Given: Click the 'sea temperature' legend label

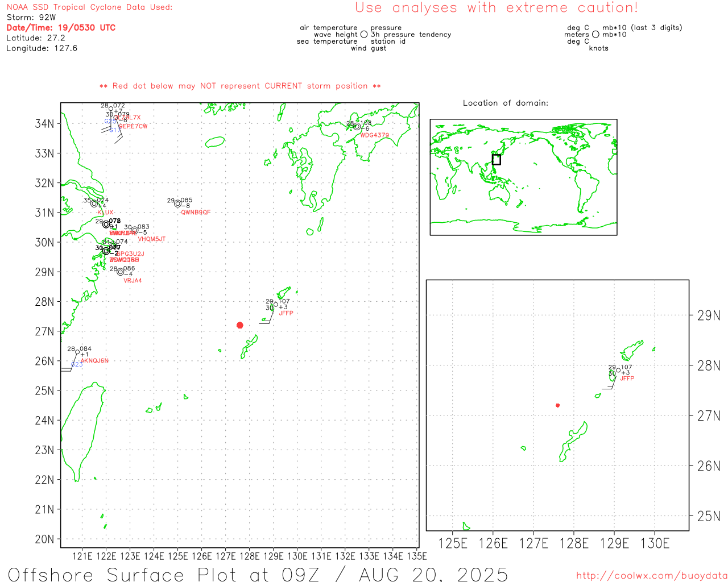Looking at the screenshot, I should (x=327, y=41).
